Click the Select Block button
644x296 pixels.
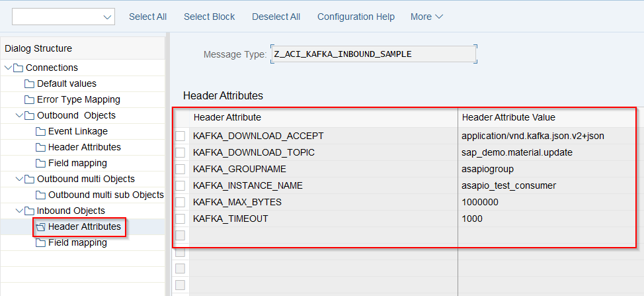click(x=210, y=17)
